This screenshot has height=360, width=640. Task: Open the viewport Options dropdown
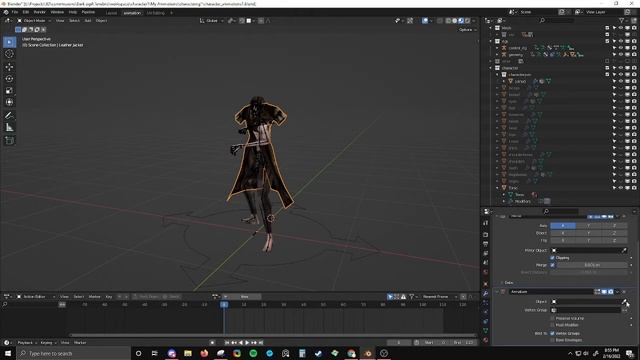coord(467,30)
